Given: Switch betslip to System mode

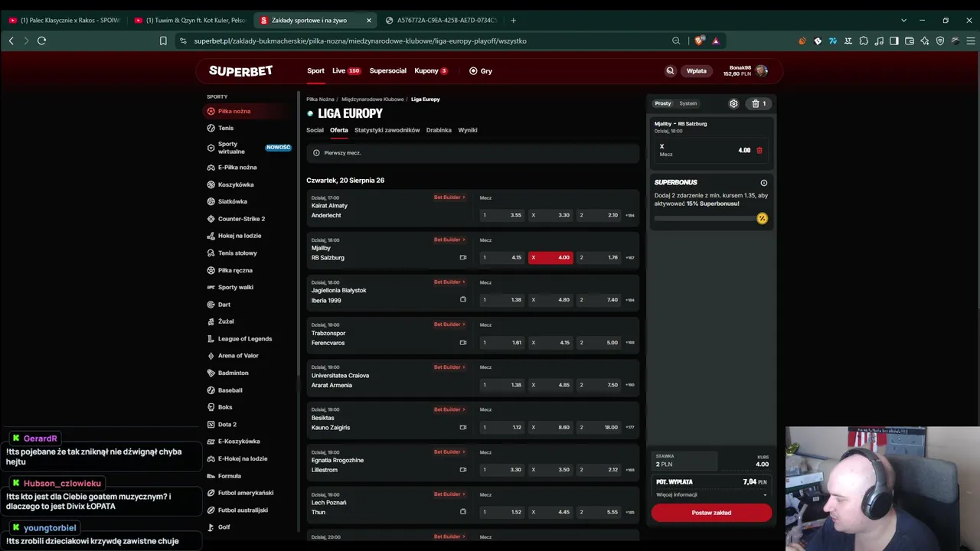Looking at the screenshot, I should pyautogui.click(x=688, y=103).
